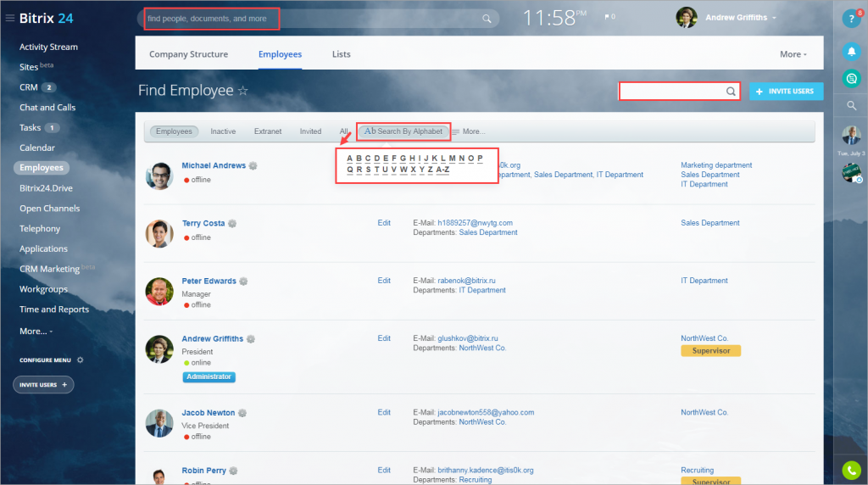Select the Inactive filter
The height and width of the screenshot is (485, 868).
coord(223,131)
